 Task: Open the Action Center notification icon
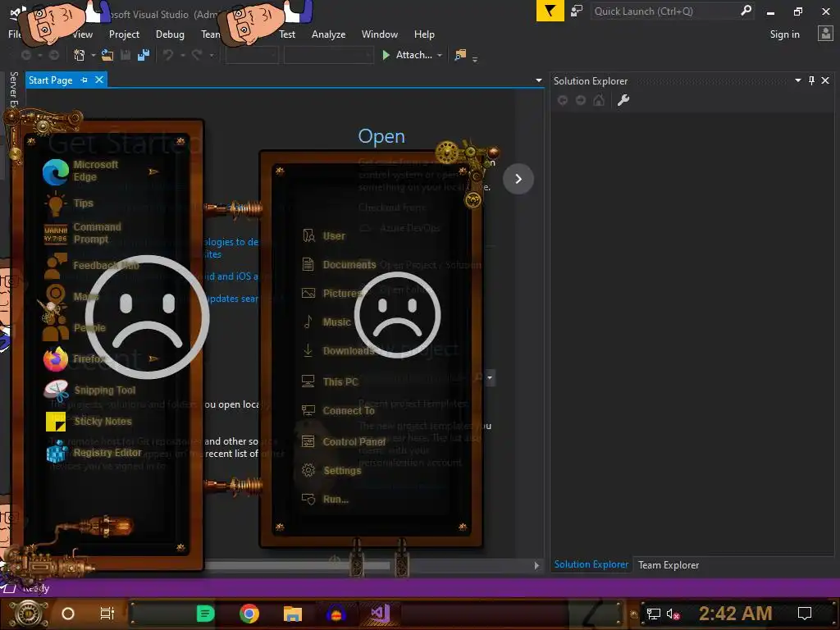click(x=805, y=614)
